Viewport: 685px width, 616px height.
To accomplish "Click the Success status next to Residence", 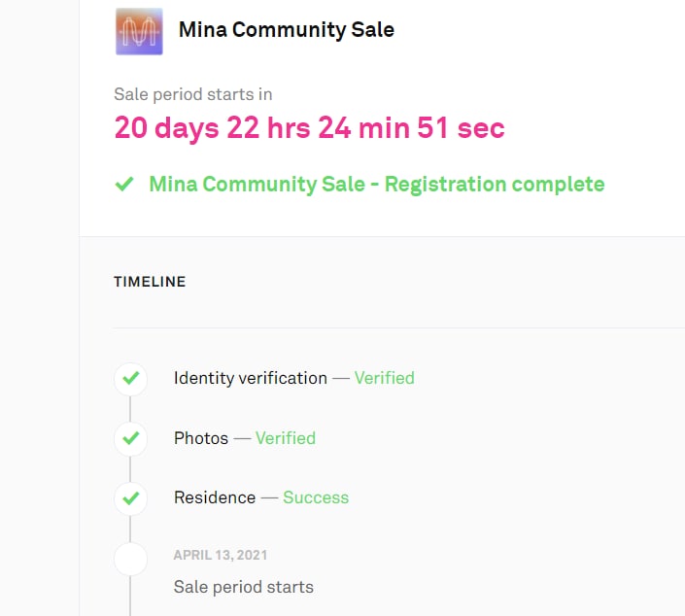I will tap(315, 497).
